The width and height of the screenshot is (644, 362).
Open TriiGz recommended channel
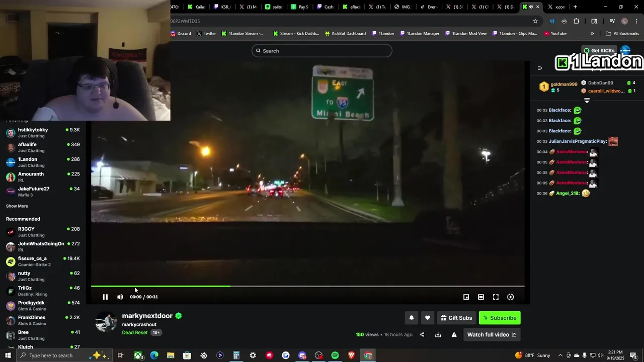pos(43,291)
